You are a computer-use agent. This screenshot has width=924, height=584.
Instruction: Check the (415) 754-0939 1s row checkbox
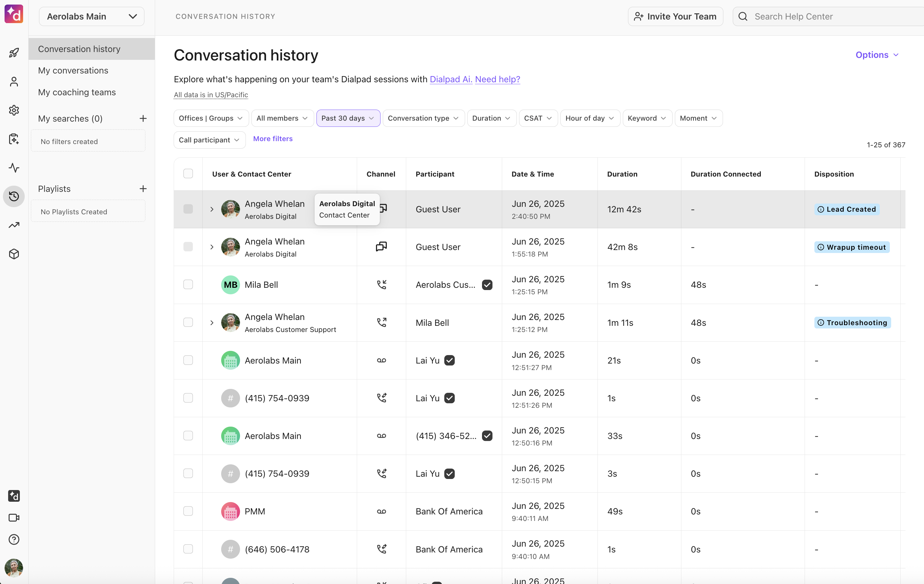[x=188, y=398]
